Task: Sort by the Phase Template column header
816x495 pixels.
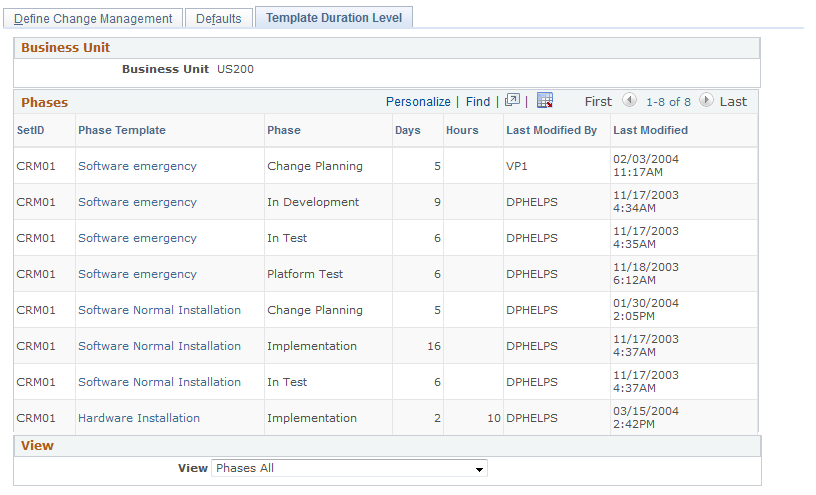Action: pyautogui.click(x=122, y=130)
